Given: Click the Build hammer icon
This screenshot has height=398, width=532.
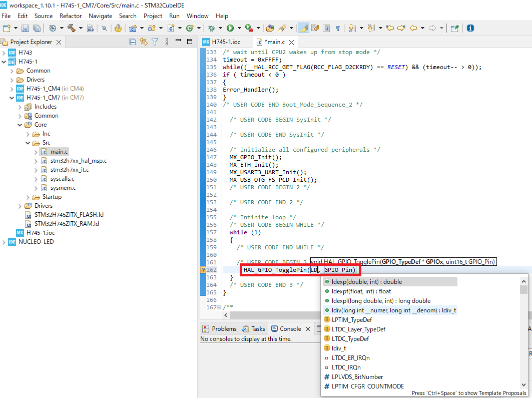Looking at the screenshot, I should pyautogui.click(x=71, y=28).
